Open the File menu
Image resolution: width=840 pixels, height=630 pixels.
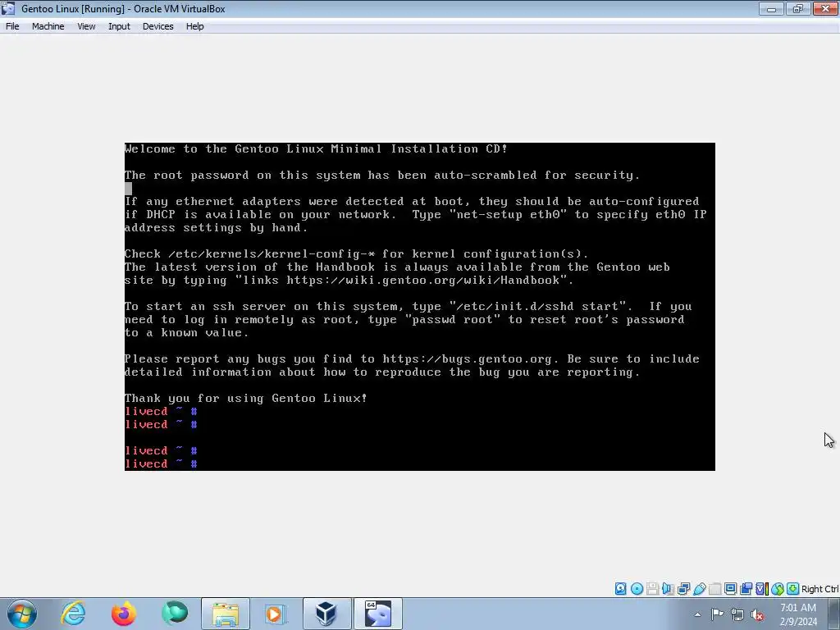click(x=12, y=26)
